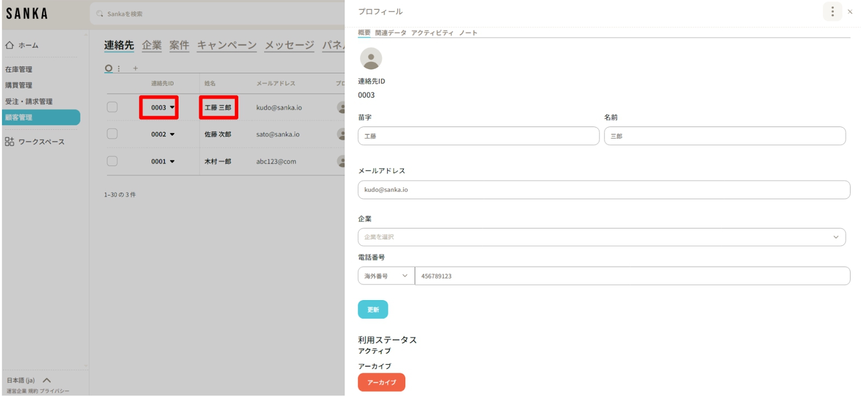The width and height of the screenshot is (868, 396).
Task: Check the checkbox for contact 0003
Action: 112,107
